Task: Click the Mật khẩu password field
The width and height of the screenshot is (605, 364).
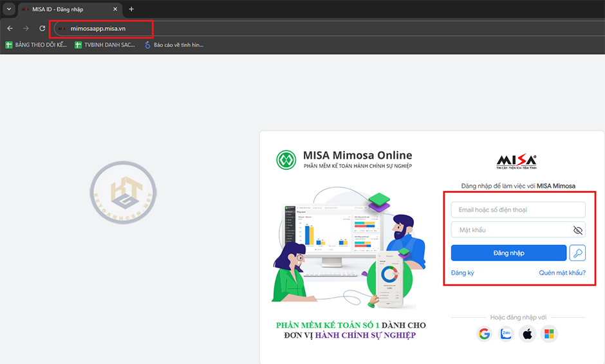Action: tap(518, 230)
